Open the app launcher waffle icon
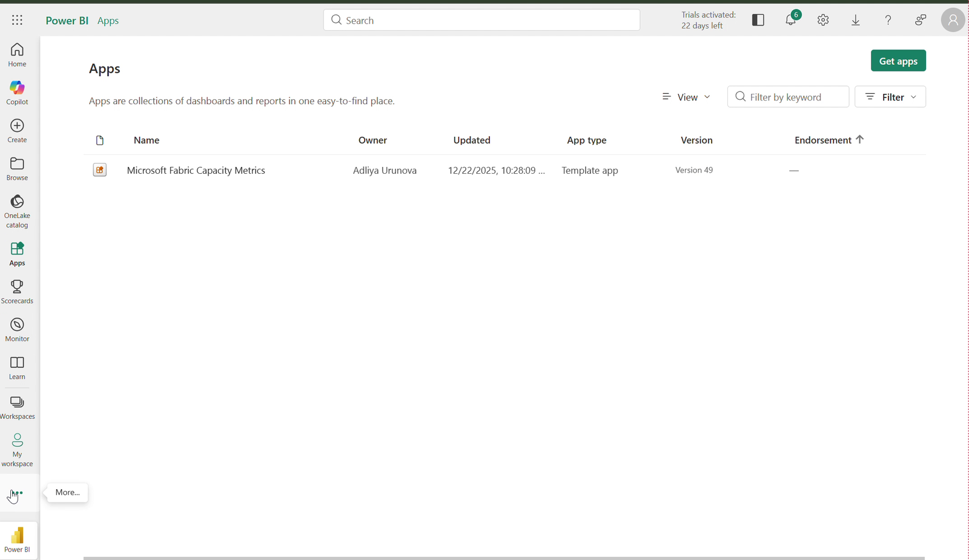Screen dimensions: 969x560 pos(17,20)
